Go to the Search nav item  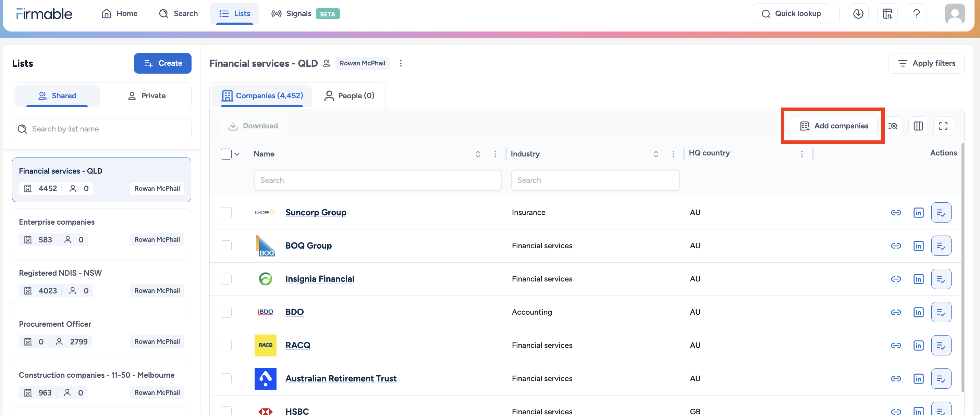click(178, 14)
